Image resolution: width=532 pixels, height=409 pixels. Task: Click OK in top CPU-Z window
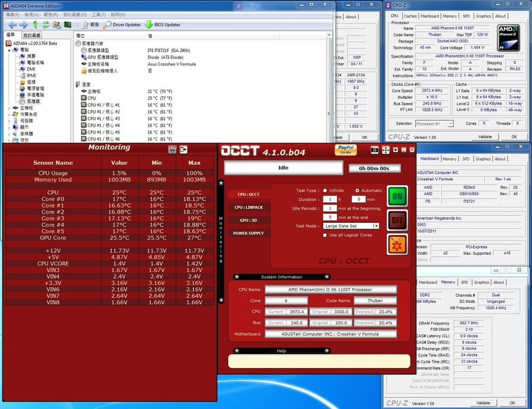point(514,137)
